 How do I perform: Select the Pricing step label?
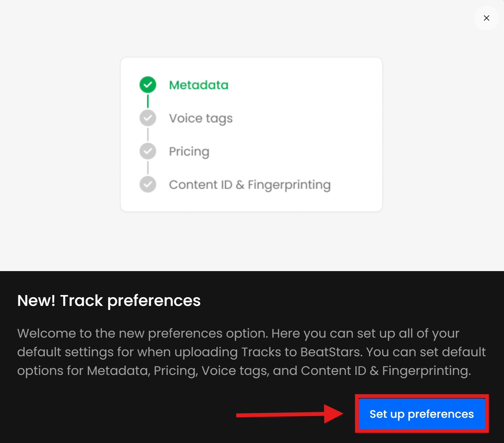click(189, 152)
